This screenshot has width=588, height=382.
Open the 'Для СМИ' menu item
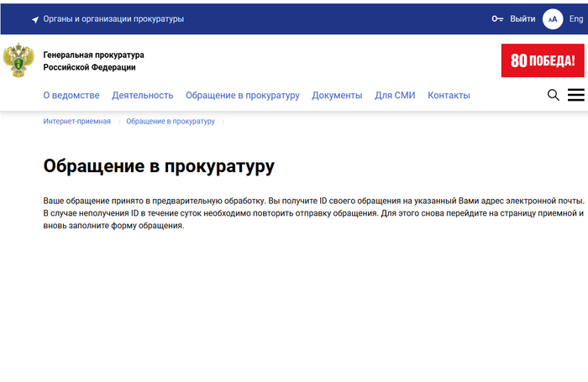(395, 96)
